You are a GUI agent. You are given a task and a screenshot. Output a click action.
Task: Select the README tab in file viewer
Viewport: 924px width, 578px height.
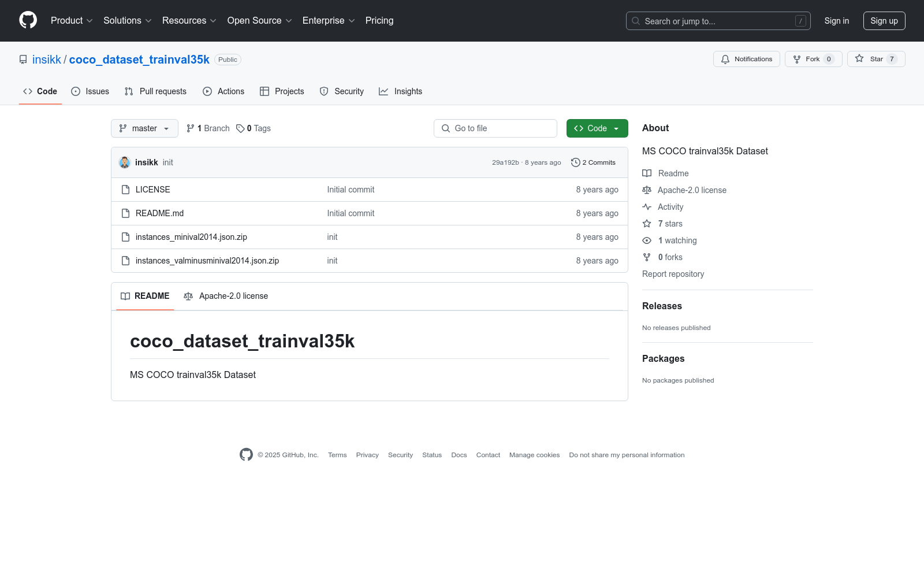[145, 296]
